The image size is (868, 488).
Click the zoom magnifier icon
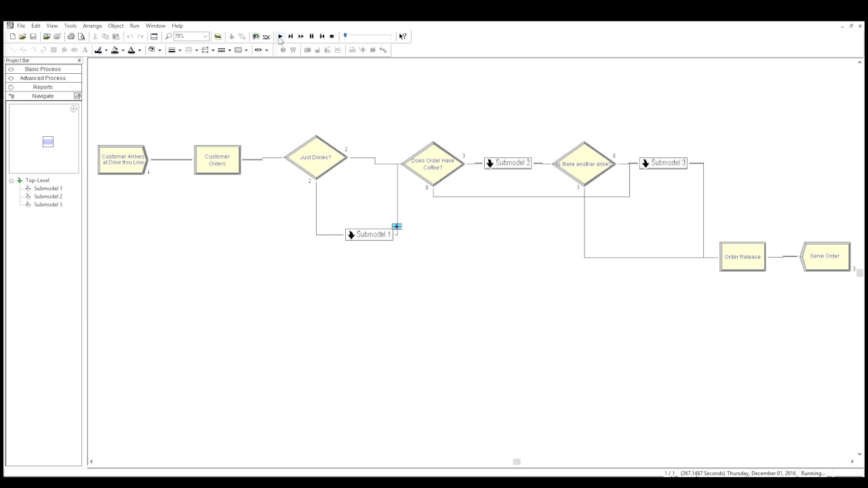tap(168, 37)
